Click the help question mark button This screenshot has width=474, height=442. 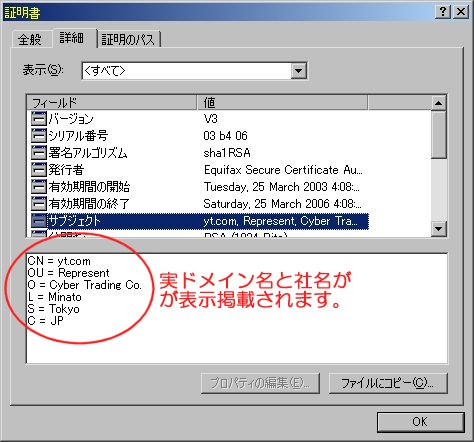click(x=443, y=12)
